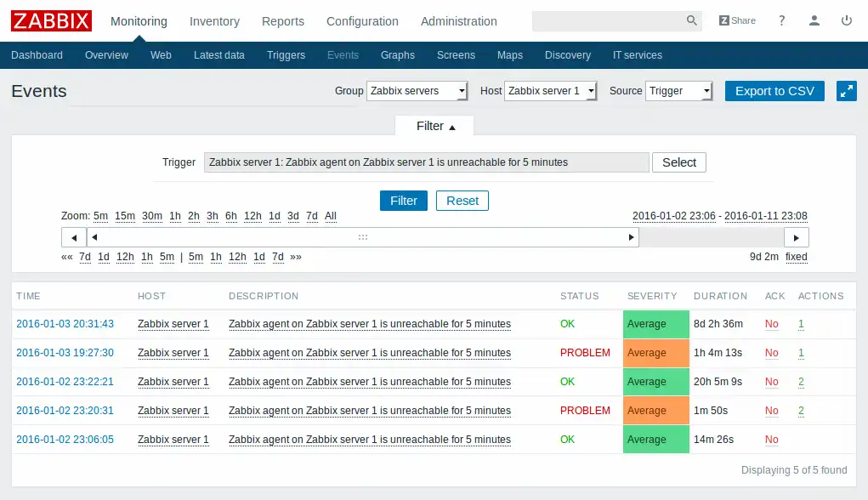
Task: Open the Source dropdown
Action: 678,91
